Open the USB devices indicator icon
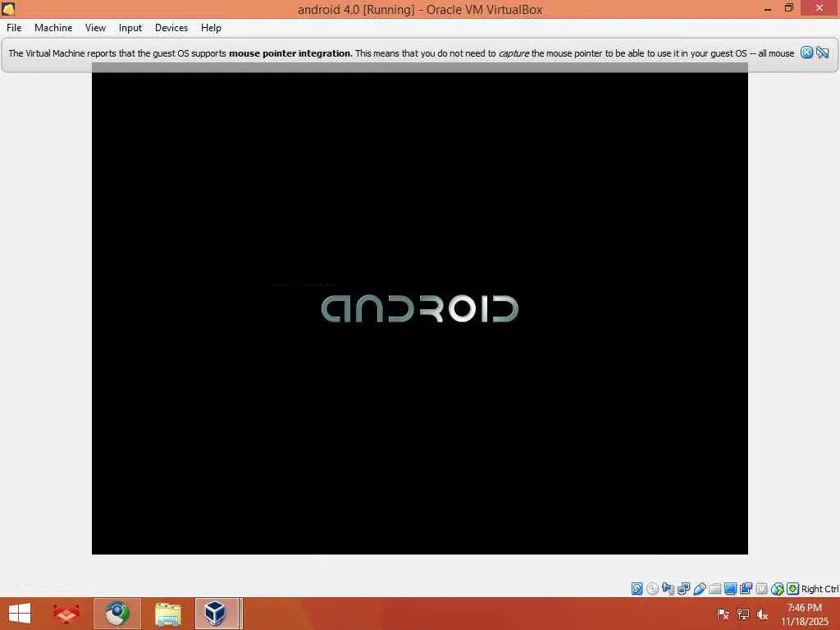Viewport: 840px width, 630px height. 699,589
